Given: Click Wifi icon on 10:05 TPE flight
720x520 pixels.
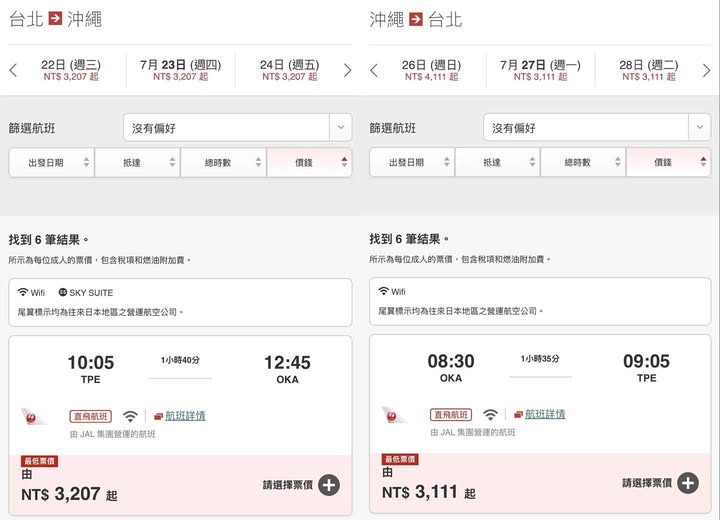Looking at the screenshot, I should (x=130, y=416).
